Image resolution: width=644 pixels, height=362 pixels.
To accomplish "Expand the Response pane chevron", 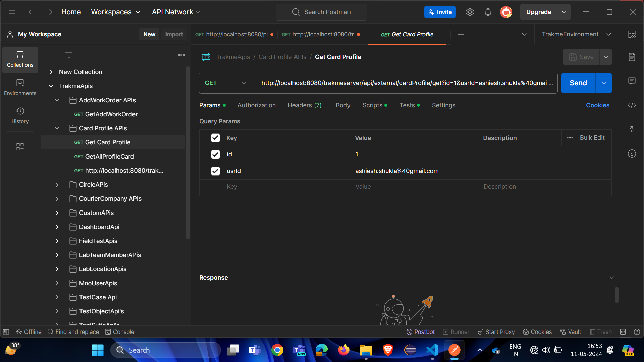I will click(612, 278).
